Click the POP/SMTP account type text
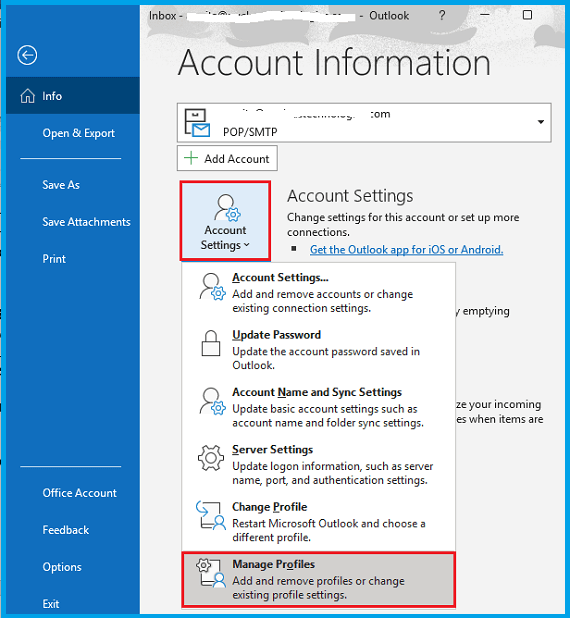Viewport: 570px width, 618px height. tap(250, 132)
